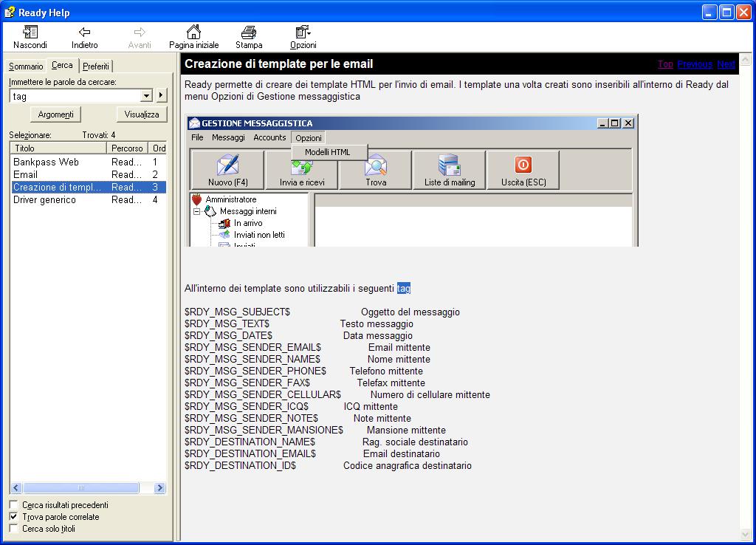This screenshot has height=545, width=756.
Task: Click the highlighted word tag in the topic
Action: [x=404, y=289]
